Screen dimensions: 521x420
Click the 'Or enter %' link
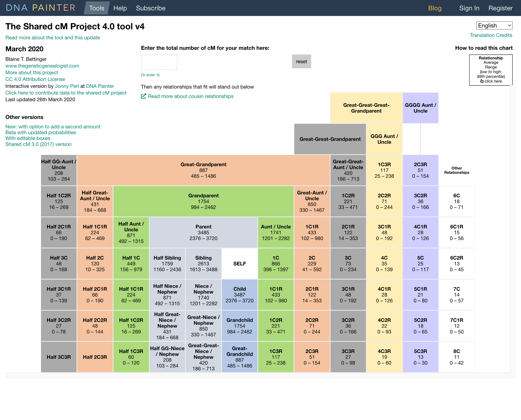coord(150,75)
